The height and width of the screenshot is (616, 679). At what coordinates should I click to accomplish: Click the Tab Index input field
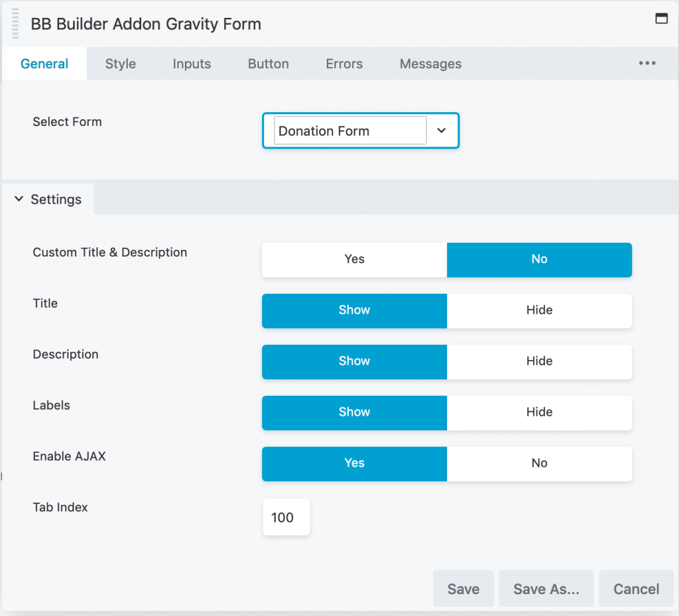point(286,517)
